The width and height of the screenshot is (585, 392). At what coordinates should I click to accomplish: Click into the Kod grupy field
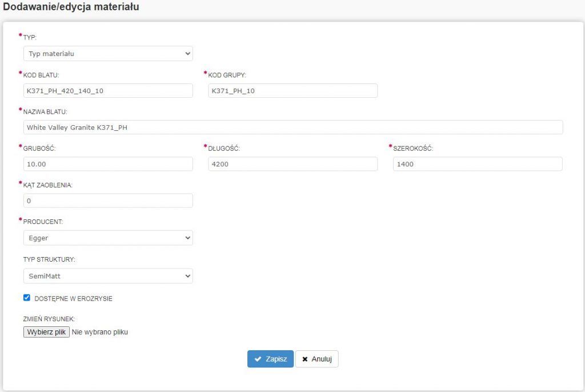coord(292,91)
